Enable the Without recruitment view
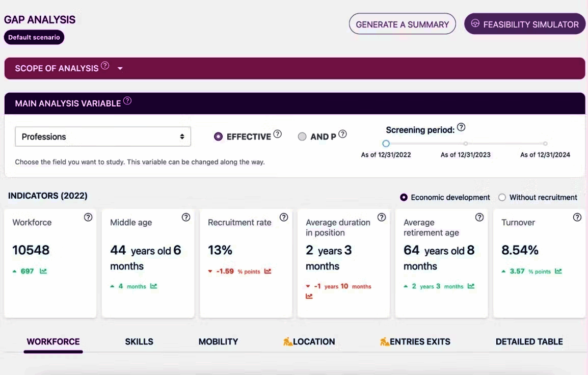 pos(502,197)
